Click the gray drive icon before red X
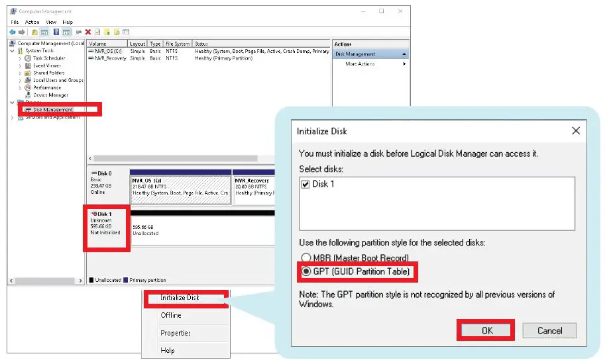Viewport: 609px width, 364px height. [79, 32]
